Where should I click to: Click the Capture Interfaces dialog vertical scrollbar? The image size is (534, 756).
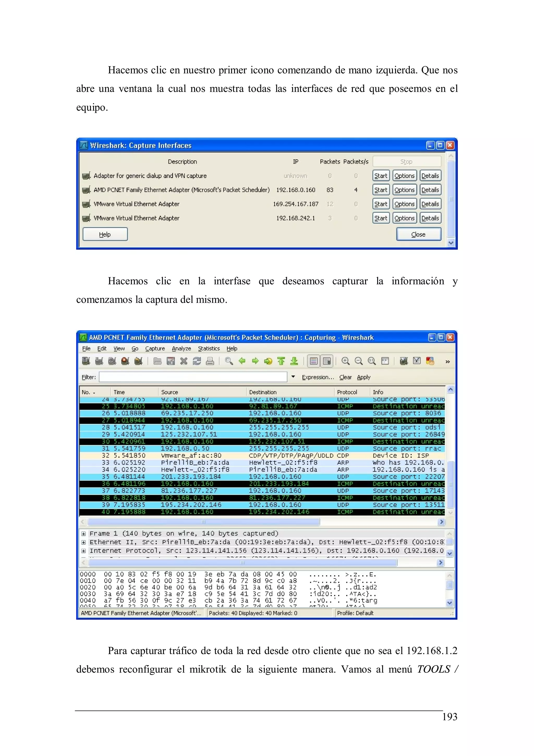click(451, 199)
